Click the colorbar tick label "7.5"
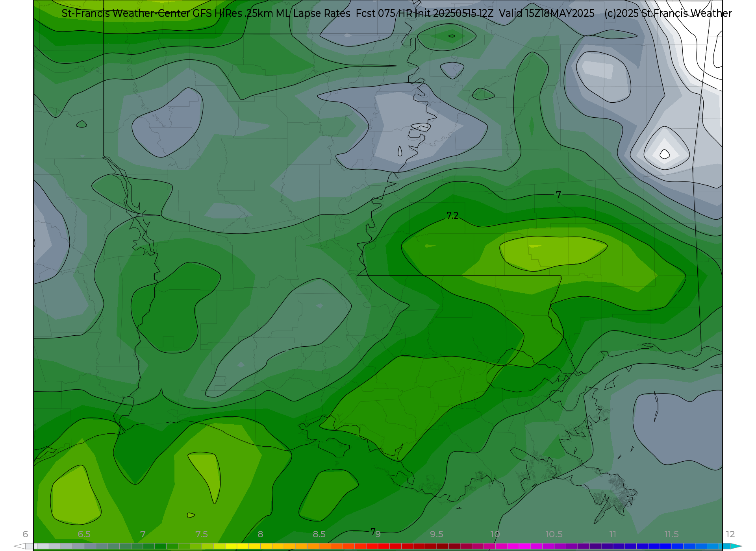 202,534
